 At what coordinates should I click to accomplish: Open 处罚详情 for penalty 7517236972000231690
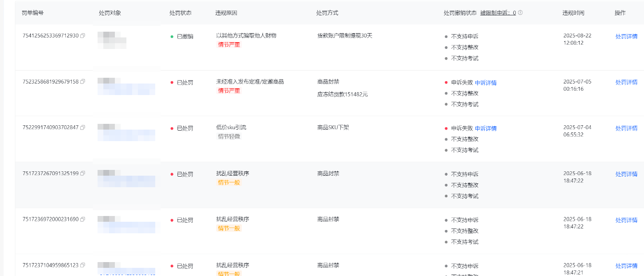(626, 220)
